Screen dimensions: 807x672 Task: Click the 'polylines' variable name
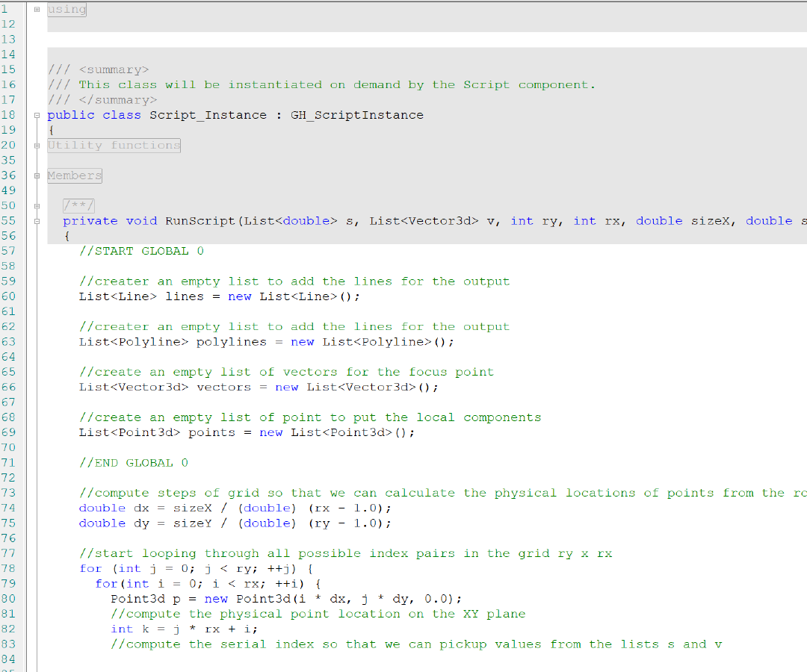coord(231,342)
